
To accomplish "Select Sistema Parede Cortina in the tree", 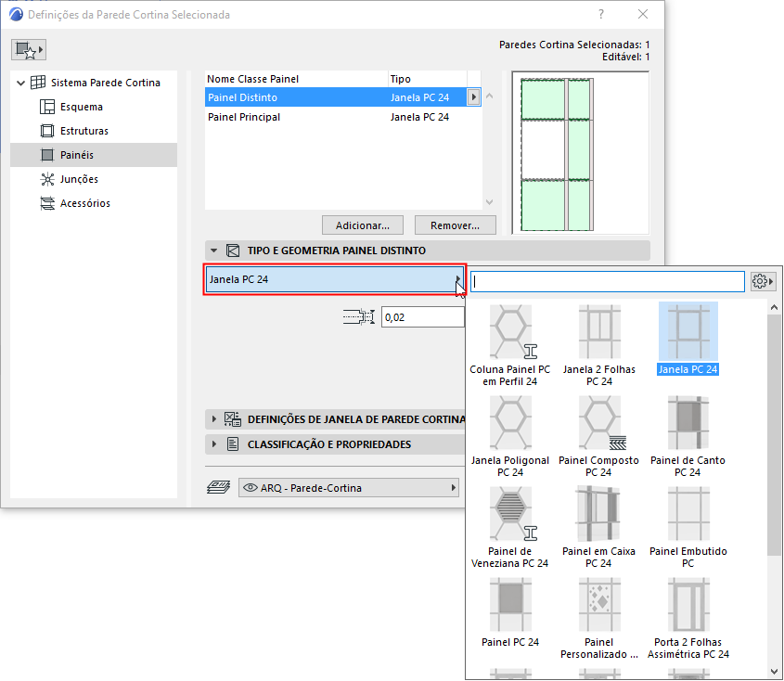I will pos(105,83).
